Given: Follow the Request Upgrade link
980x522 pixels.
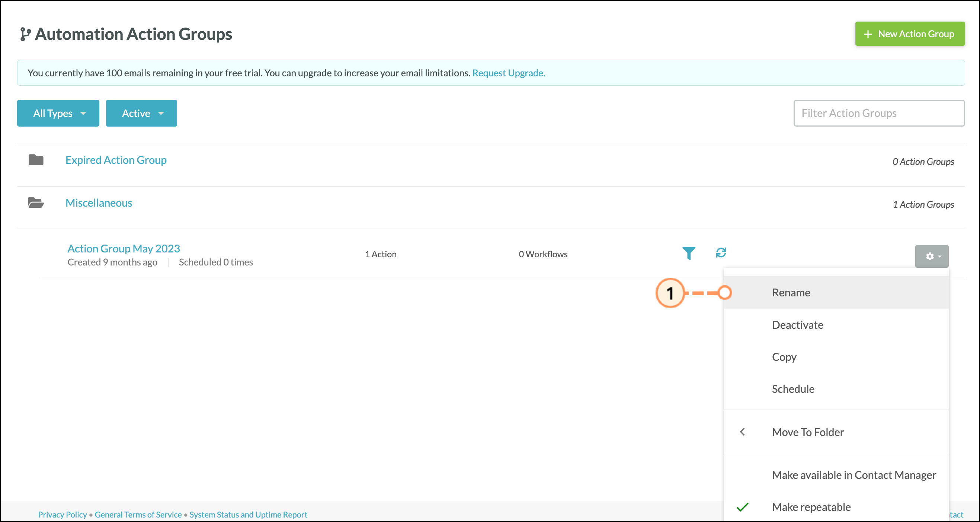Looking at the screenshot, I should (509, 73).
